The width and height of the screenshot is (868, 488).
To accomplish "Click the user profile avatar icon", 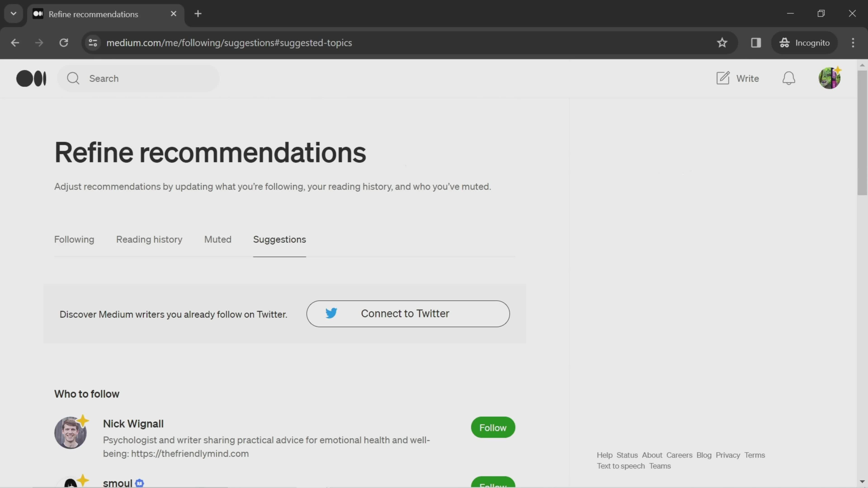I will tap(829, 78).
